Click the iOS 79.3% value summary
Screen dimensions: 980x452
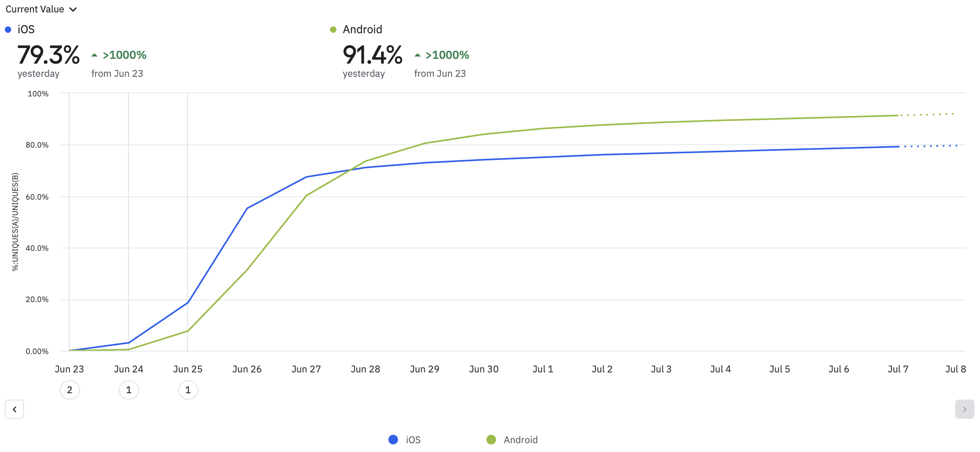coord(48,55)
